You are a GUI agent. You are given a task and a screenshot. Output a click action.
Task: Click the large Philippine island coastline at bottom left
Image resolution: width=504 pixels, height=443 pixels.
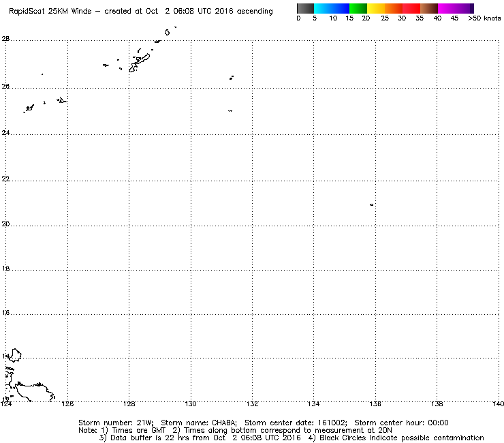(34, 391)
